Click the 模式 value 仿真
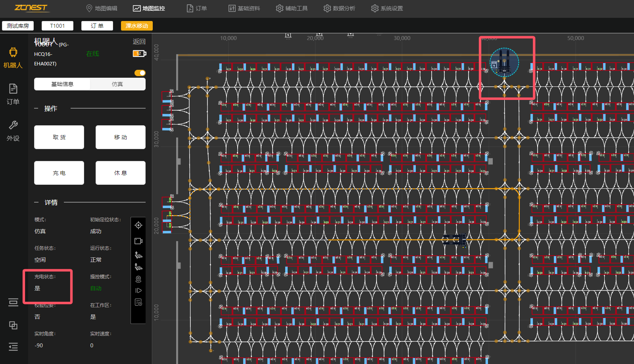The image size is (634, 364). pyautogui.click(x=40, y=231)
